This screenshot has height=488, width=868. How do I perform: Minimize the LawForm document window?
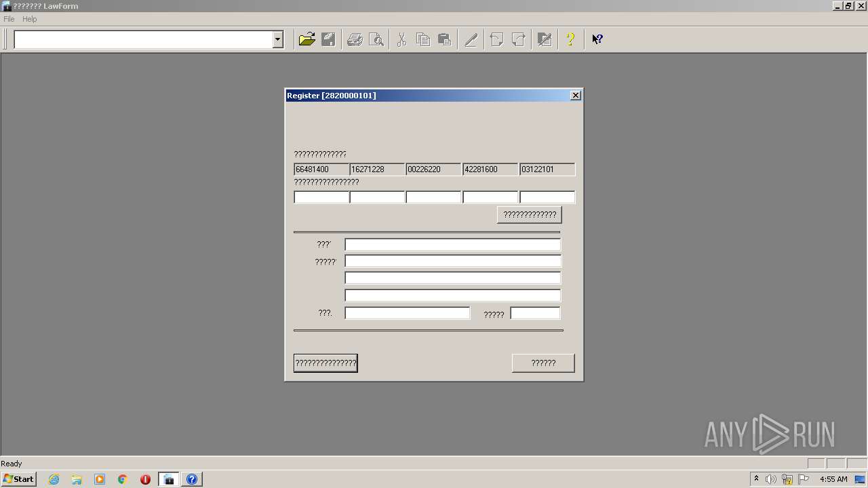pos(837,6)
